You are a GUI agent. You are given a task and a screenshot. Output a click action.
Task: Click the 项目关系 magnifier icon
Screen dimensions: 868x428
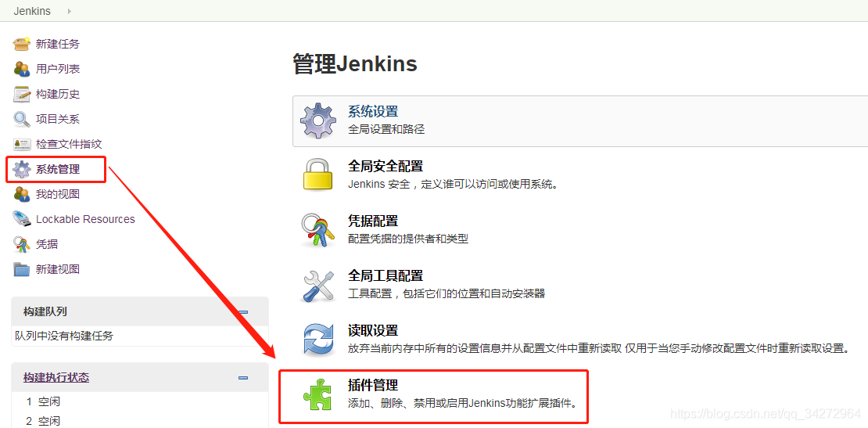pos(22,119)
